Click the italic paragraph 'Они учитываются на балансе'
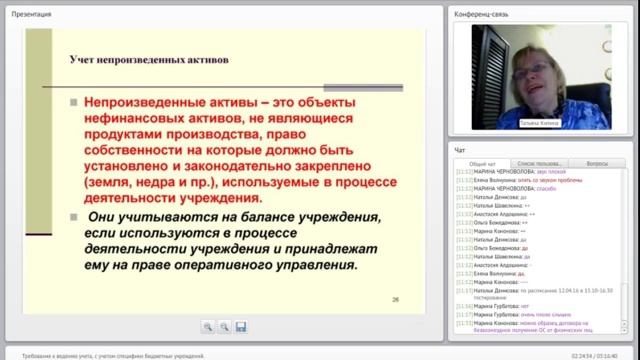Screen dimensions: 640x360 coord(233,241)
